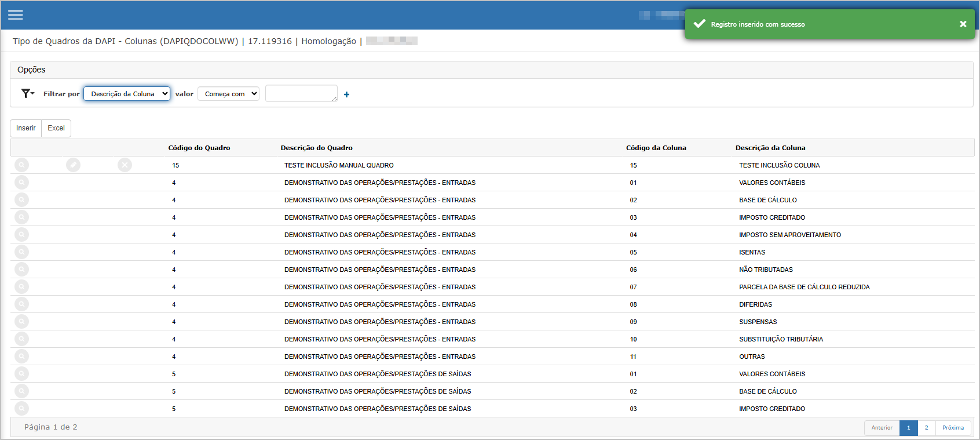Viewport: 980px width, 440px height.
Task: Click the Inserir button
Action: point(26,128)
